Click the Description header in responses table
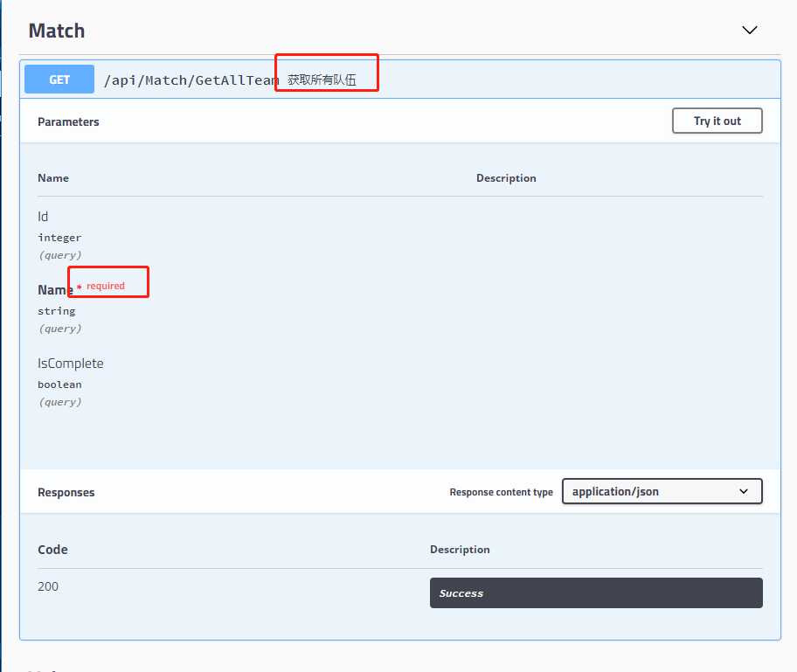Image resolution: width=797 pixels, height=672 pixels. (460, 550)
